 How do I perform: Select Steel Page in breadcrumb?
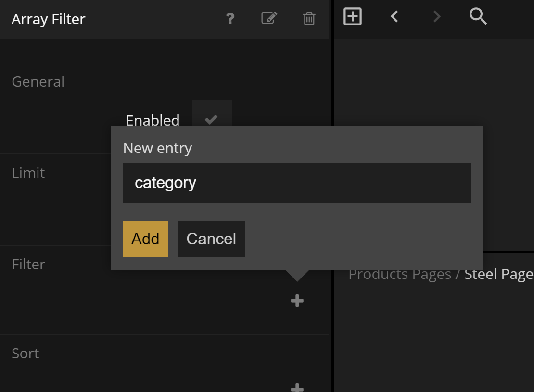(498, 274)
